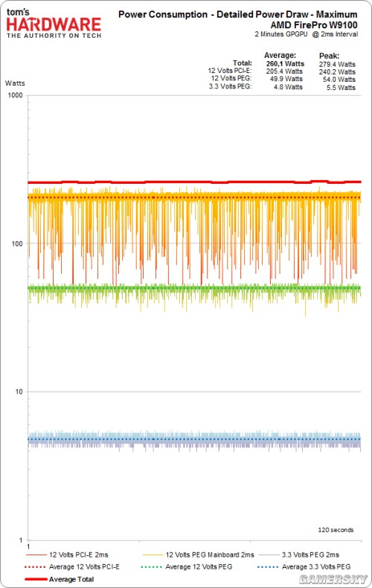Select the '279.4 Watts' peak total value
Viewport: 372px width, 588px height.
(x=337, y=64)
